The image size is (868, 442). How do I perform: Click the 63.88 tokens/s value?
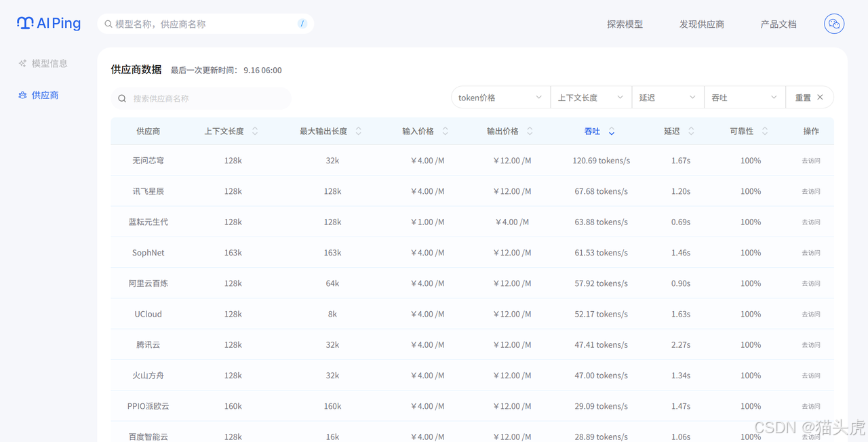pos(601,222)
